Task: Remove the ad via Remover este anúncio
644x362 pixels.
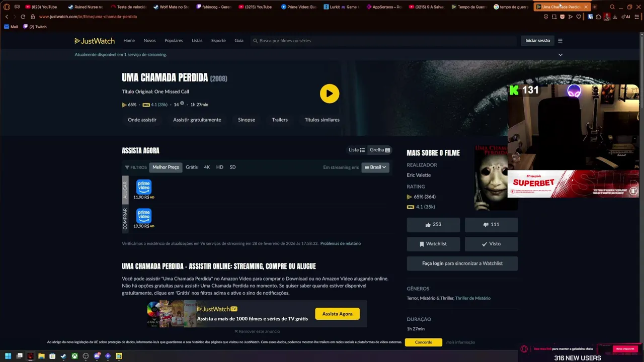Action: coord(257,332)
